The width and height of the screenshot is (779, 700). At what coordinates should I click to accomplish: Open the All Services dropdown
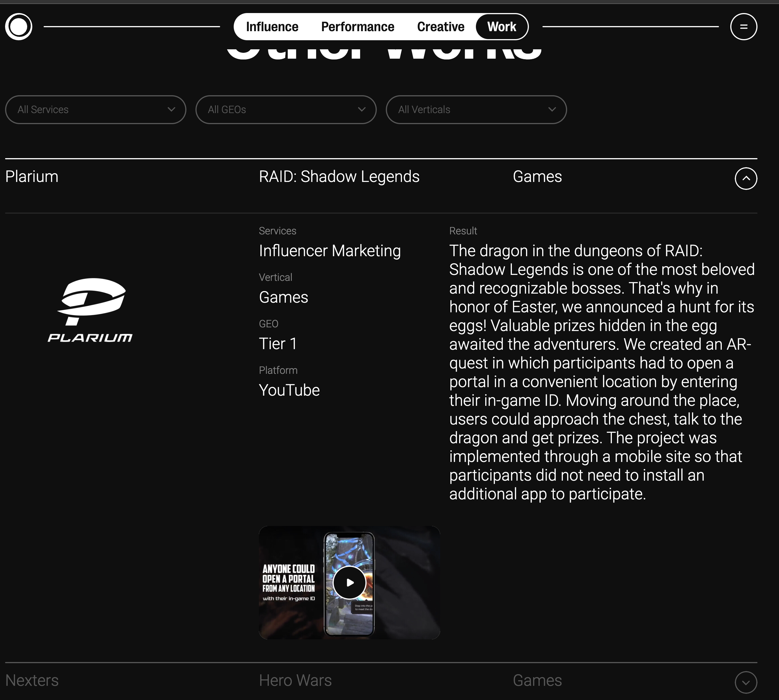pos(96,110)
